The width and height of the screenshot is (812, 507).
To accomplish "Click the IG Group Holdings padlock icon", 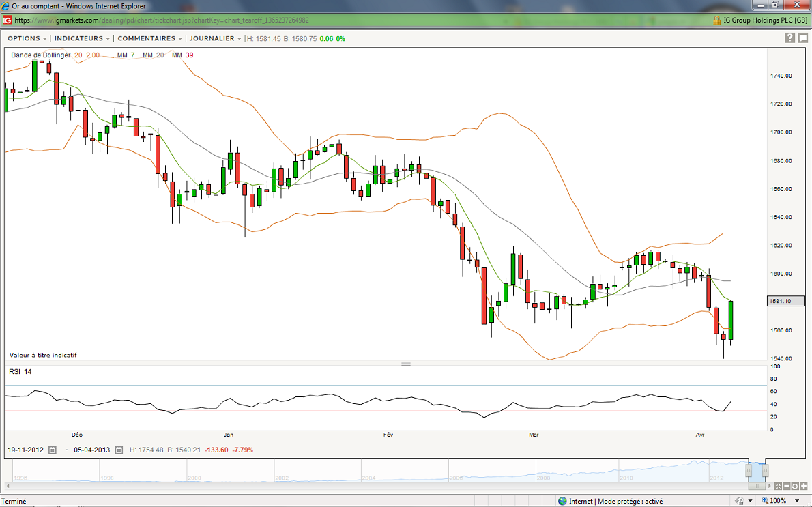I will point(716,20).
